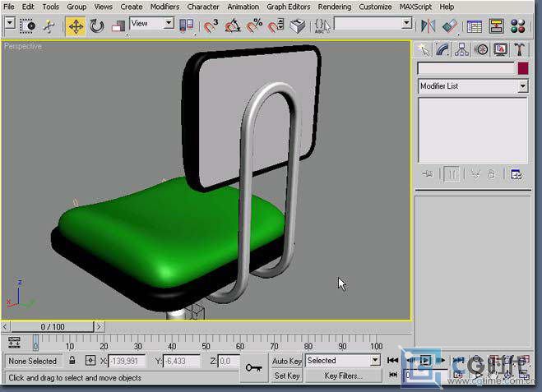This screenshot has height=392, width=542.
Task: Click the rectangular selection region icon
Action: [x=28, y=26]
